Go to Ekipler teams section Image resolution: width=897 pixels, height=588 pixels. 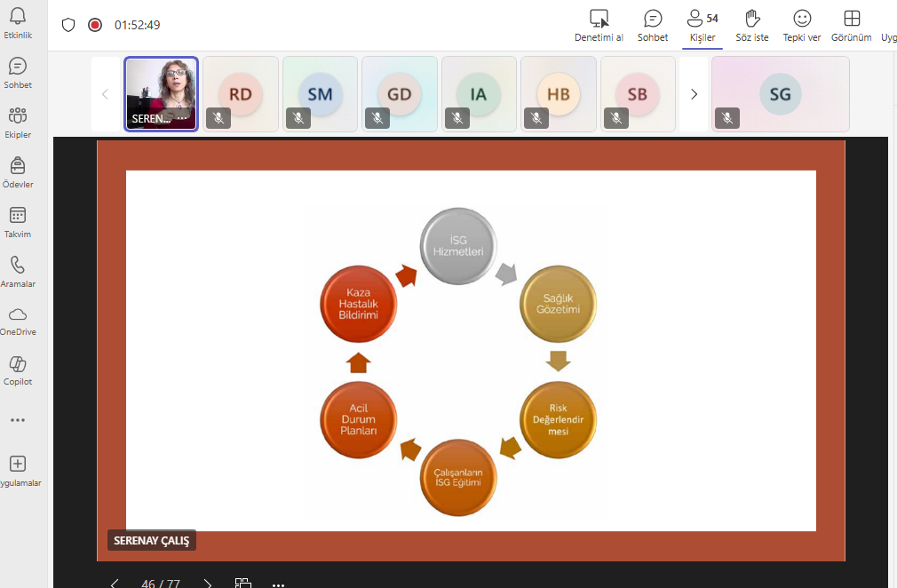pyautogui.click(x=17, y=117)
